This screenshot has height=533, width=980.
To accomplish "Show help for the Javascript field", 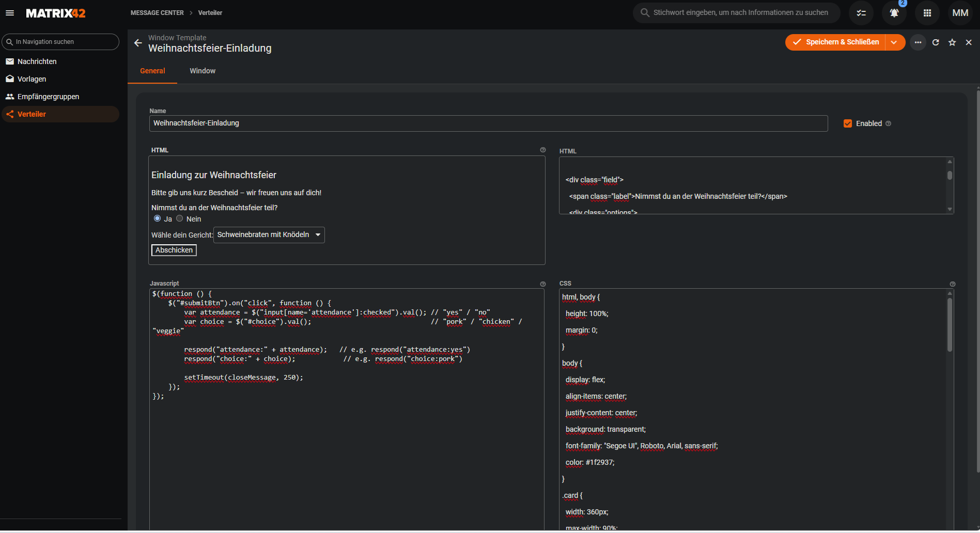I will [543, 284].
